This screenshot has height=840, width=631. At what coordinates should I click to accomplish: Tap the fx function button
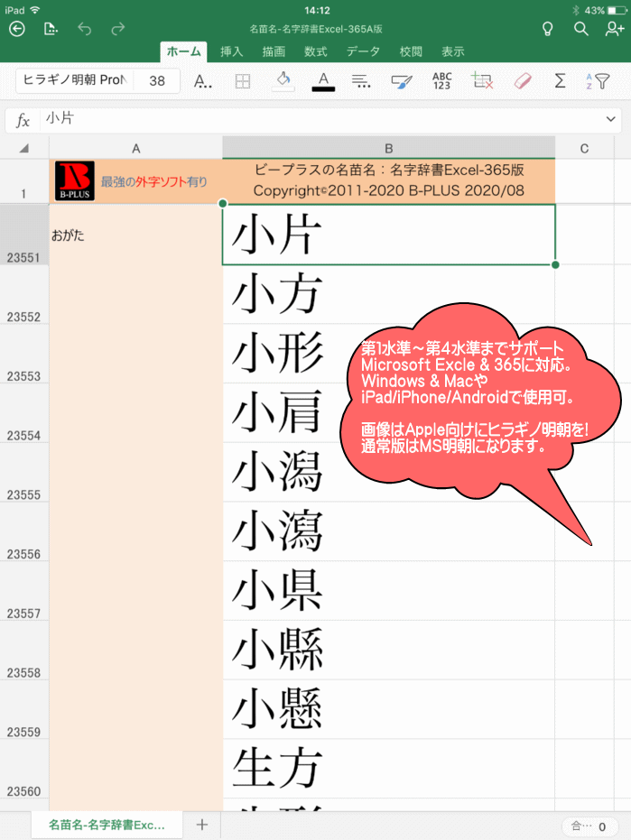tap(23, 120)
